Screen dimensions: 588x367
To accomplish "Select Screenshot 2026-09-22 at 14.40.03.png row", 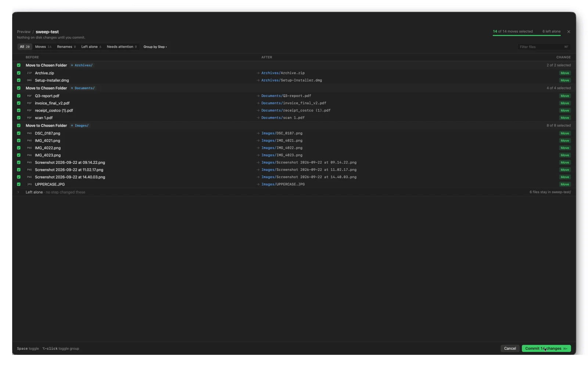I will [294, 177].
